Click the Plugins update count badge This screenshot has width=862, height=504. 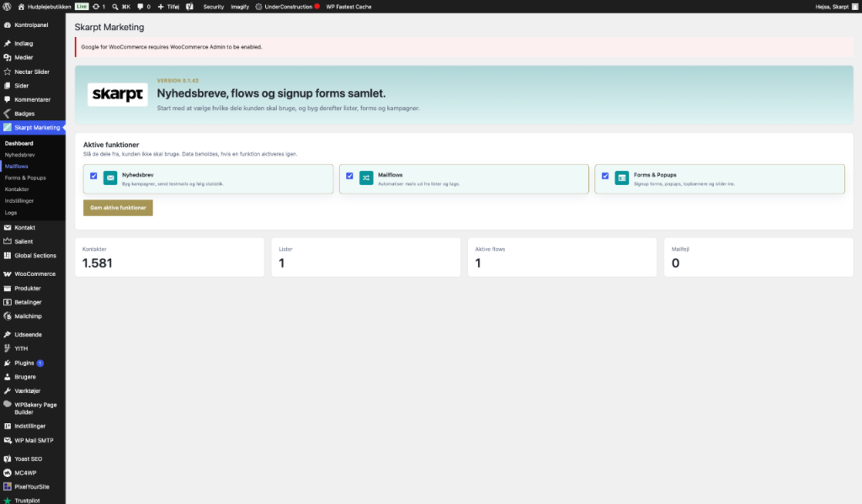click(x=40, y=363)
